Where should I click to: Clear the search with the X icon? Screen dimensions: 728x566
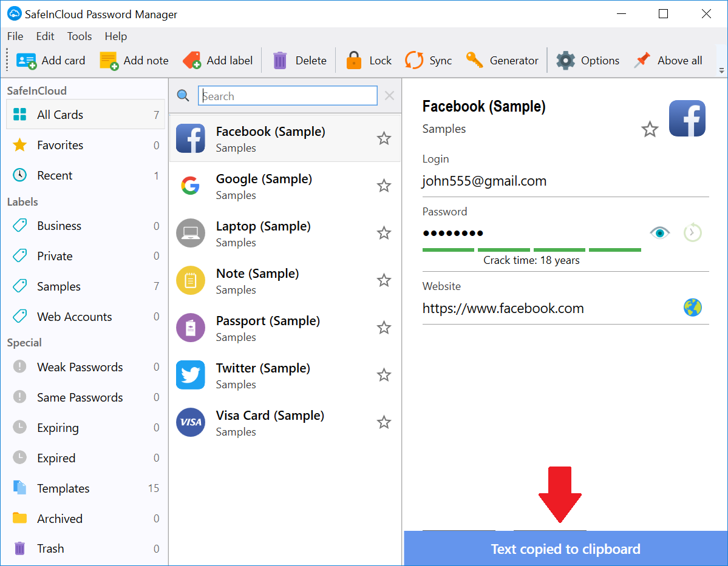(390, 96)
